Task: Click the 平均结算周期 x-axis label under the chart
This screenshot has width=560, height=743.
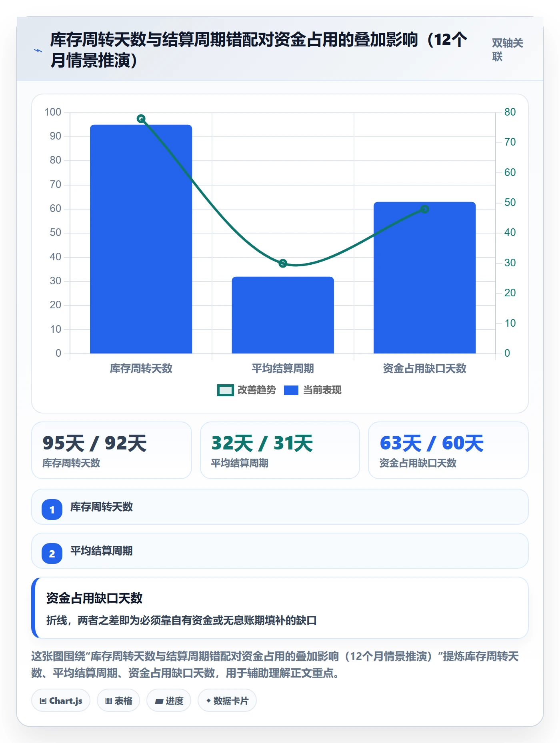Action: point(283,368)
